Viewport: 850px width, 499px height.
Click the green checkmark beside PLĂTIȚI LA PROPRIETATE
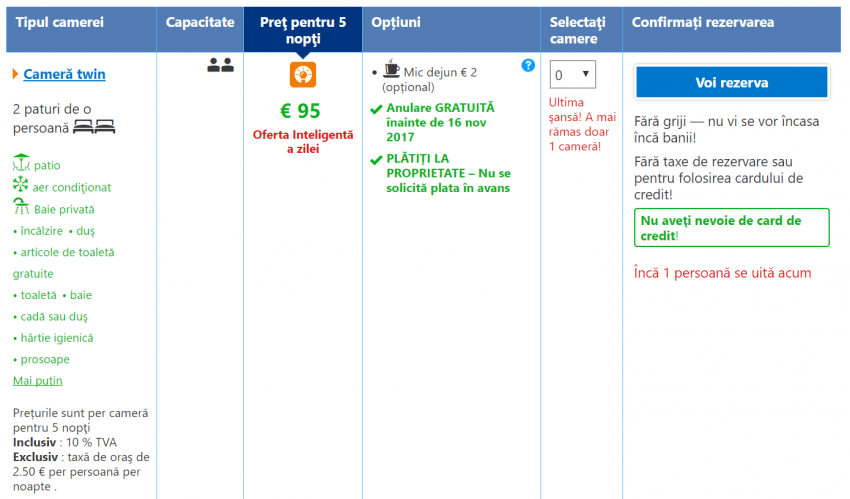[376, 159]
